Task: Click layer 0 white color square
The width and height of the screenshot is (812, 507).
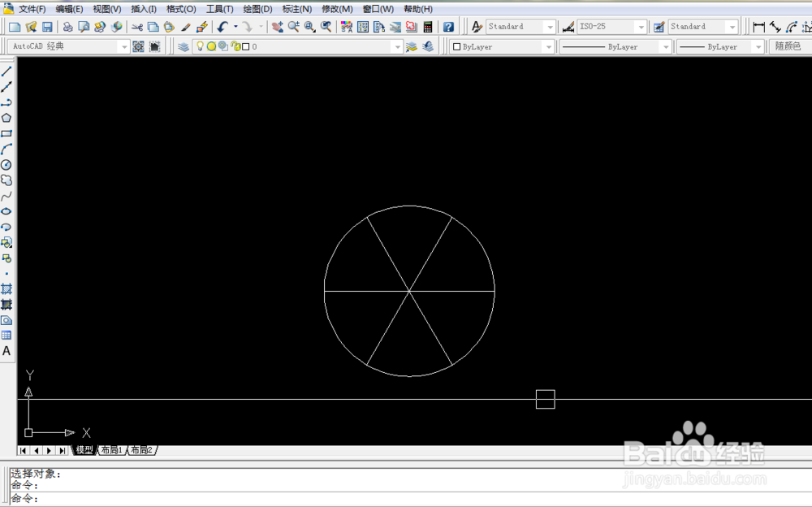Action: point(246,46)
